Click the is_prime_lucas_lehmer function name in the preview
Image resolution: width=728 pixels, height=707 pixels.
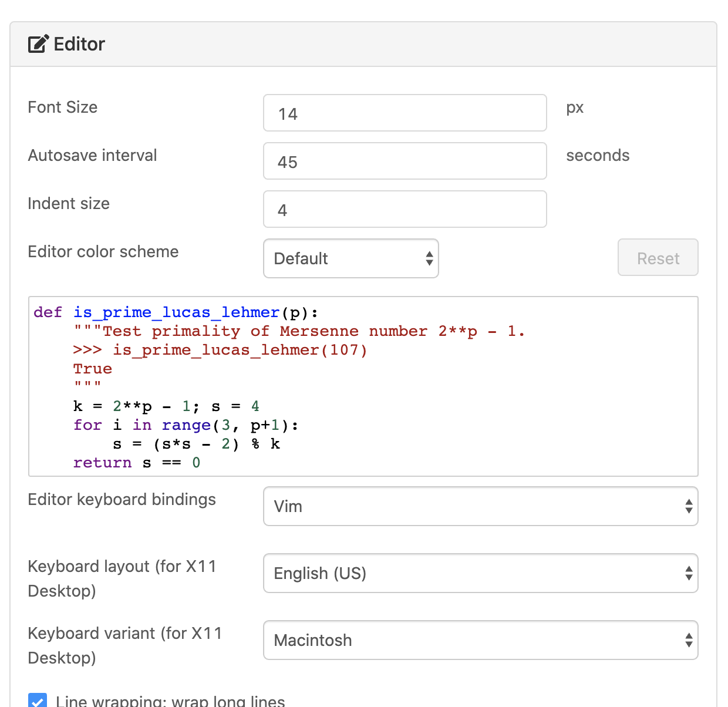coord(176,312)
